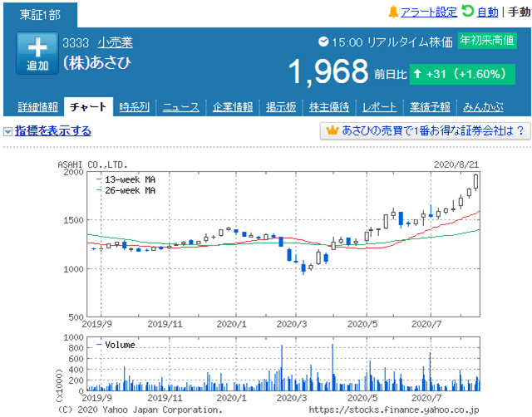The image size is (532, 417).
Task: Click the 15:00 リアルタイム株価 label
Action: [x=392, y=42]
